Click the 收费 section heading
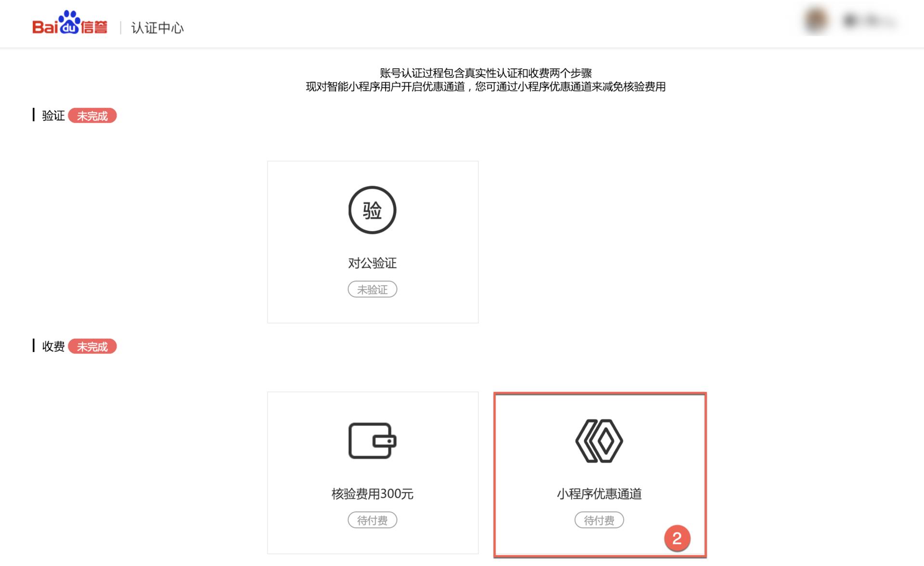 [54, 346]
